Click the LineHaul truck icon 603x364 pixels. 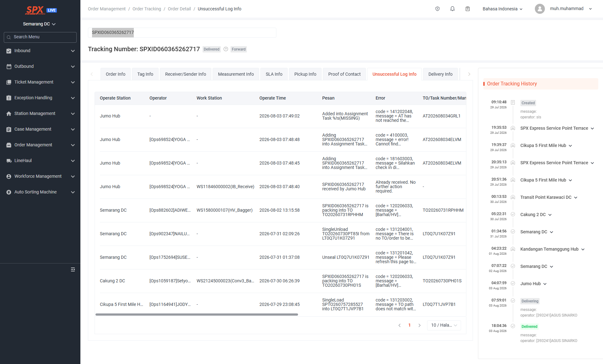tap(9, 161)
